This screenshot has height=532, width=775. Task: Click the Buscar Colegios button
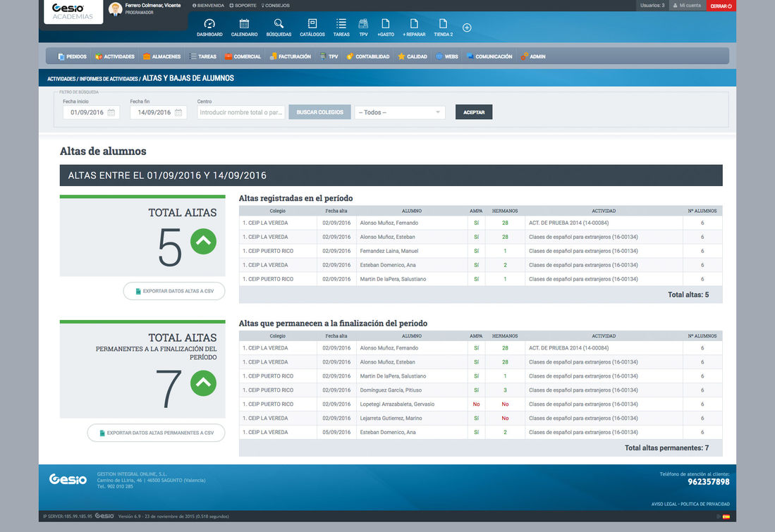[319, 112]
